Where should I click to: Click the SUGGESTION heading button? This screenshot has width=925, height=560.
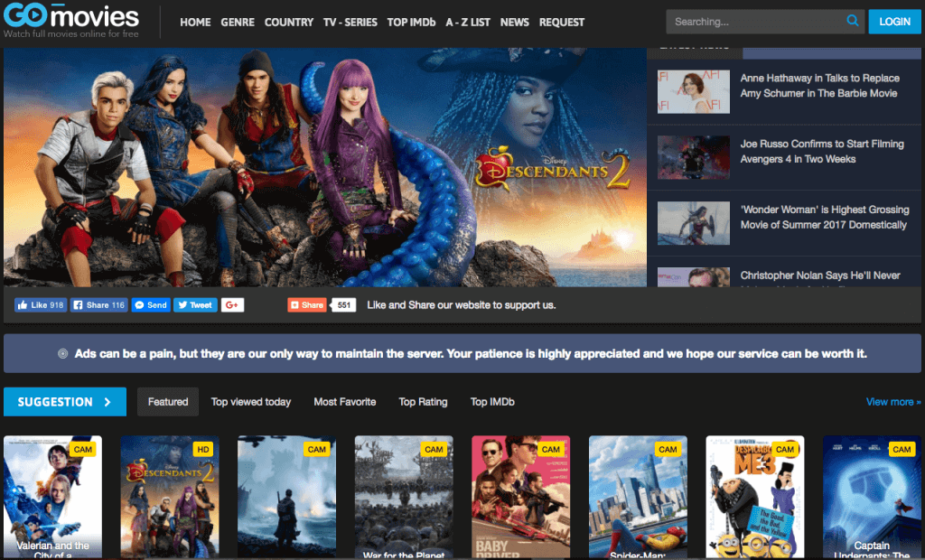(65, 402)
